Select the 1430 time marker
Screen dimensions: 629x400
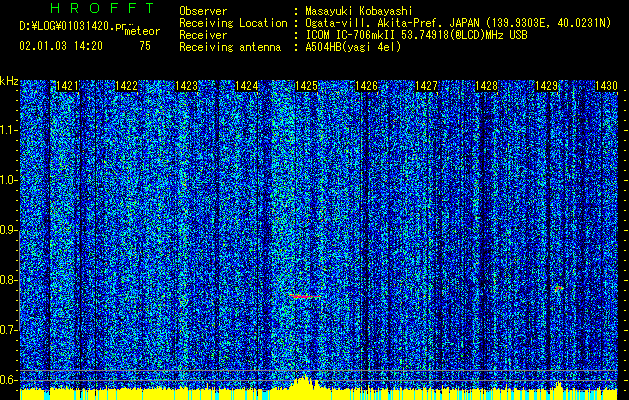pos(606,86)
